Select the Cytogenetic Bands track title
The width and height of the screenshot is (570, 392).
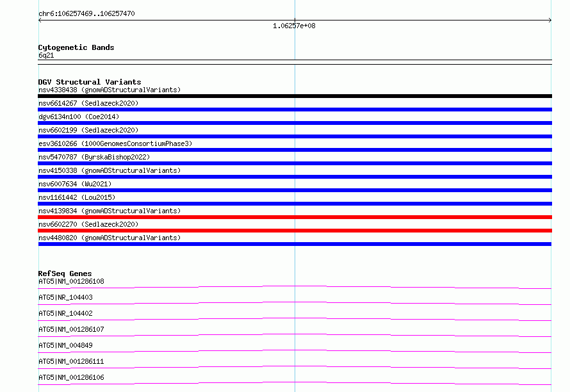pos(76,47)
